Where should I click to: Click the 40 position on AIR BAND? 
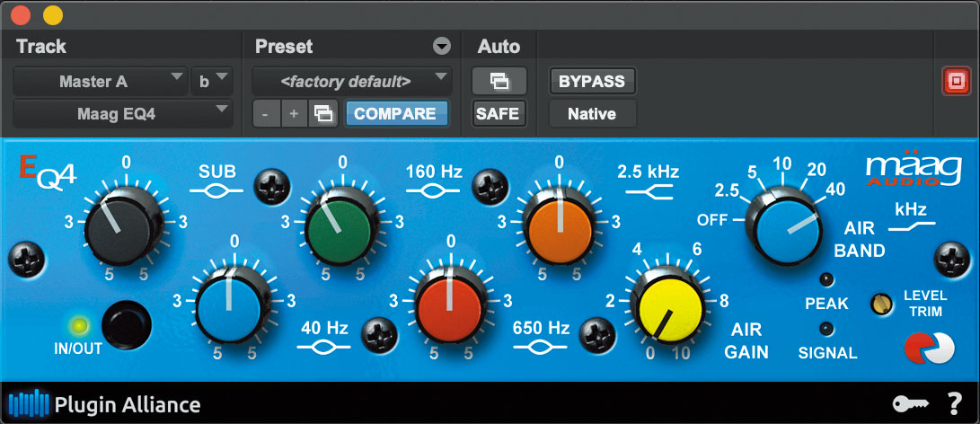[837, 190]
